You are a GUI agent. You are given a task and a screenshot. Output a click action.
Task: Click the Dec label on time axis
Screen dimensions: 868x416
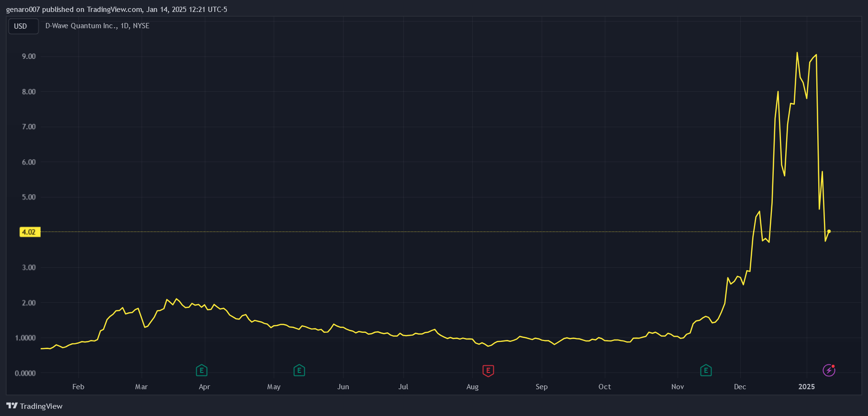tap(740, 387)
